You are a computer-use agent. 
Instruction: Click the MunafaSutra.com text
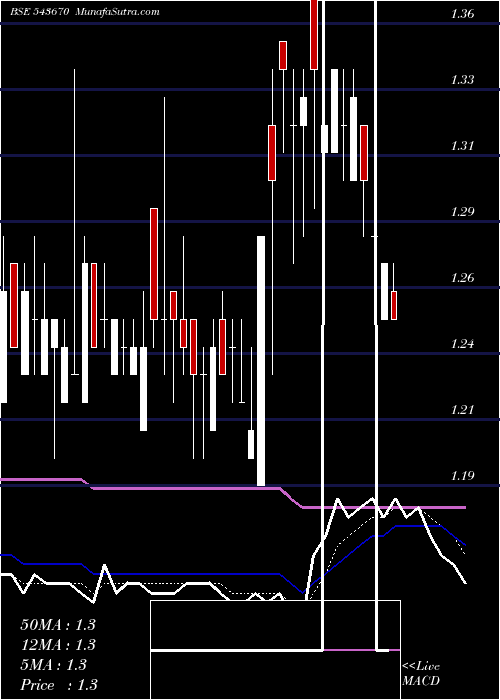[x=118, y=12]
